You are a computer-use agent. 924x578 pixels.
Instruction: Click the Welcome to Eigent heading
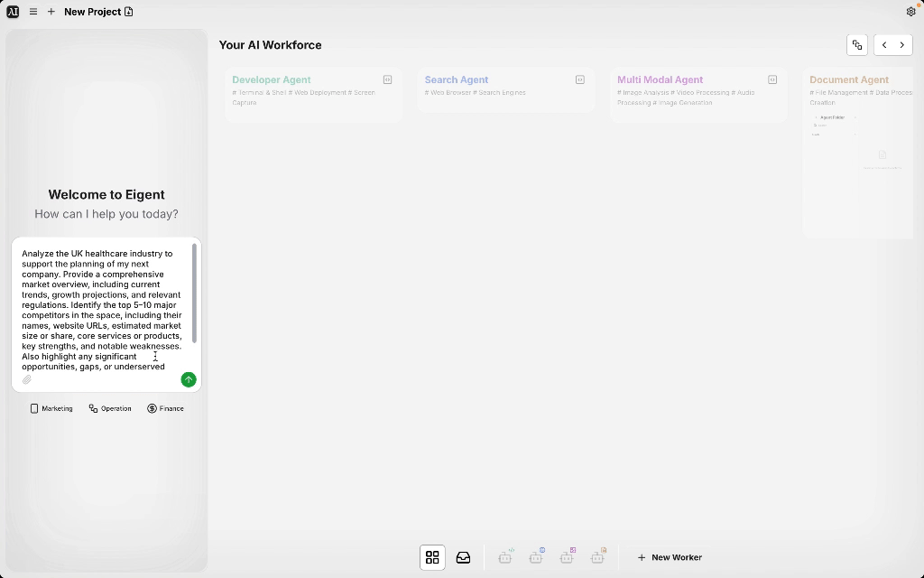[x=106, y=195]
